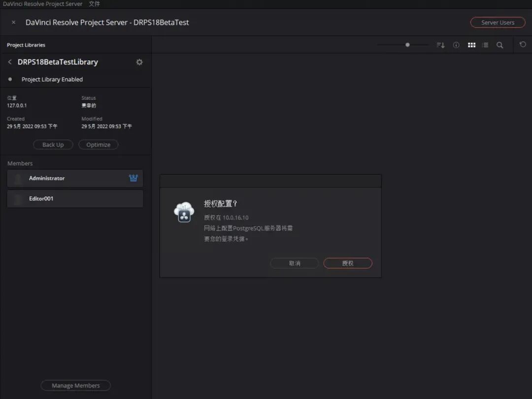Click the Project Libraries header
This screenshot has width=532, height=399.
[26, 45]
